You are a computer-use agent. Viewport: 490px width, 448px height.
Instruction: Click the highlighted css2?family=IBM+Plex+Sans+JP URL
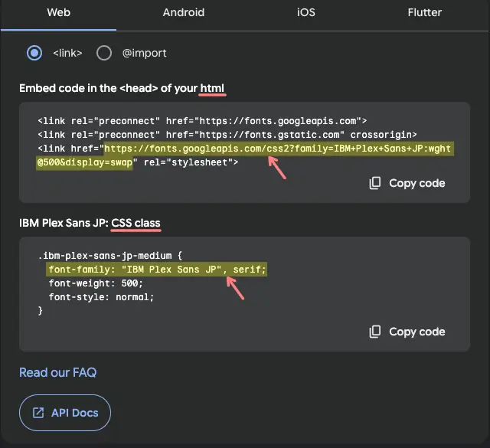[x=245, y=155]
